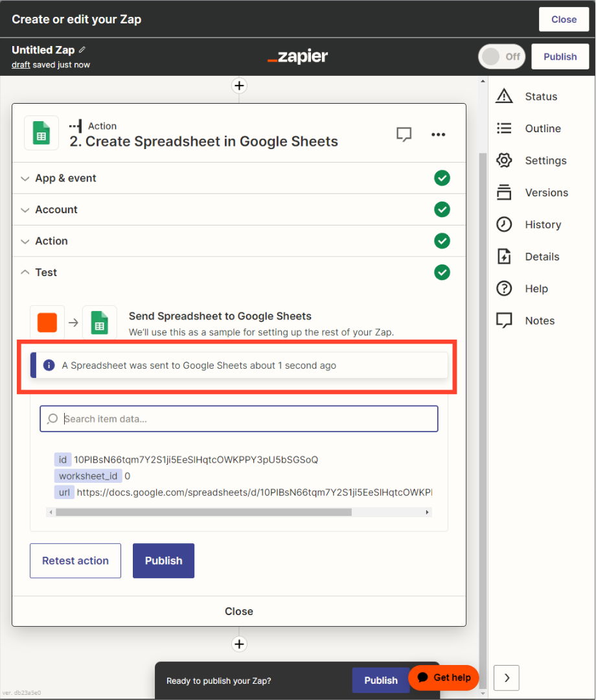
Task: Open the Help question mark icon
Action: (504, 289)
